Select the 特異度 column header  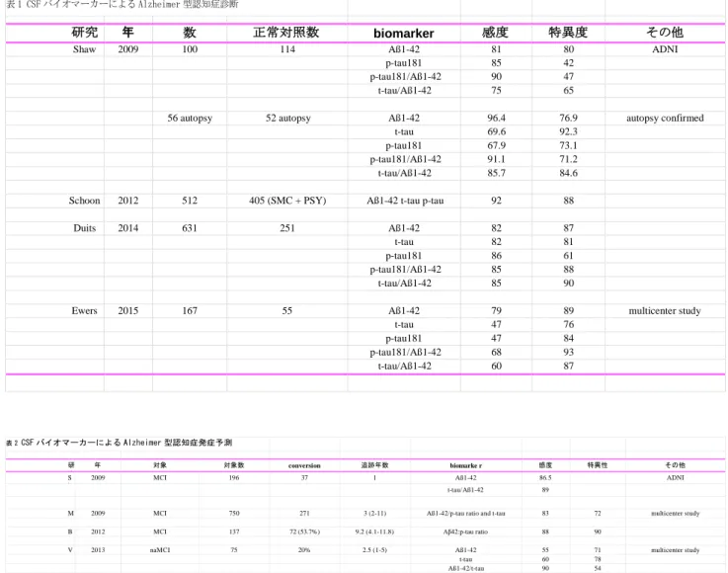pyautogui.click(x=568, y=32)
